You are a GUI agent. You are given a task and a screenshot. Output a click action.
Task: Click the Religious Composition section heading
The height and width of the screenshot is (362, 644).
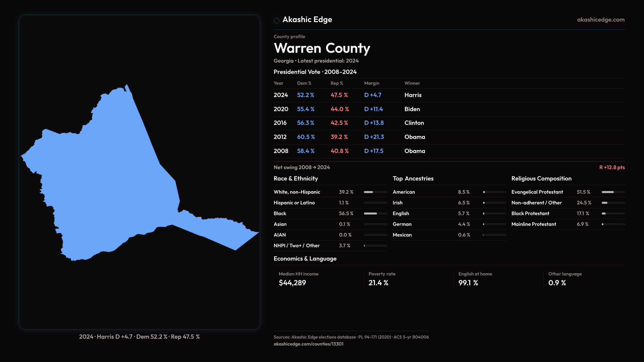(541, 179)
